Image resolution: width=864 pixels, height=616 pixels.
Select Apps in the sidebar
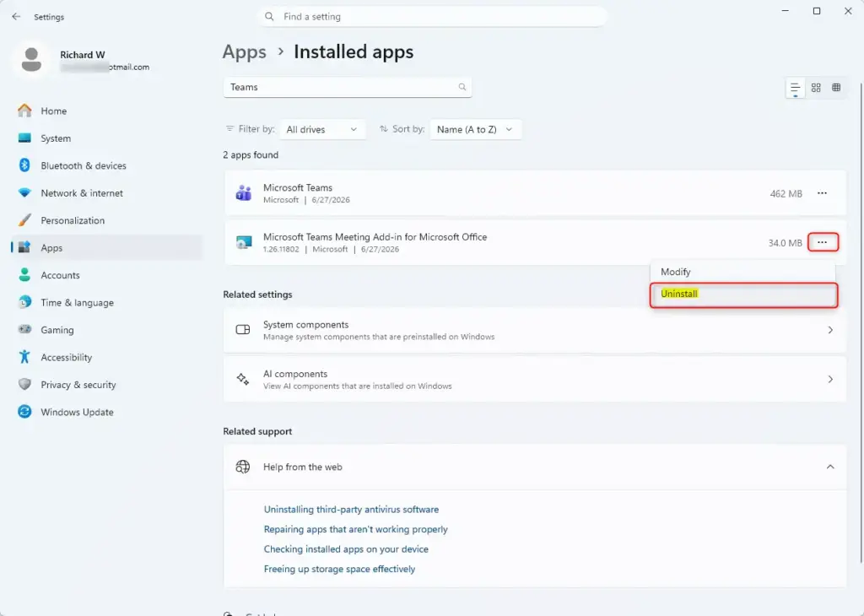tap(107, 248)
